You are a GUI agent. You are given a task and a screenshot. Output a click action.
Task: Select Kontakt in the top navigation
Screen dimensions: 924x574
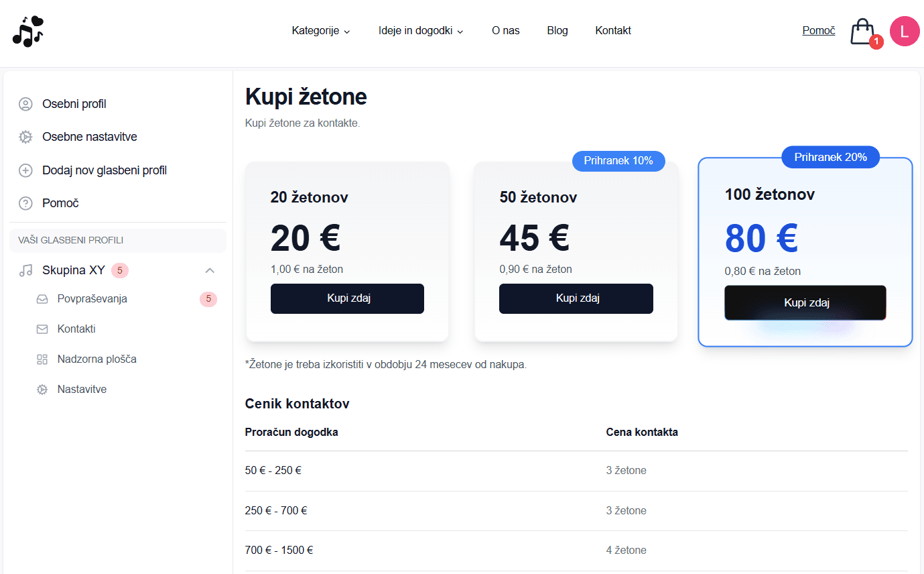[612, 31]
